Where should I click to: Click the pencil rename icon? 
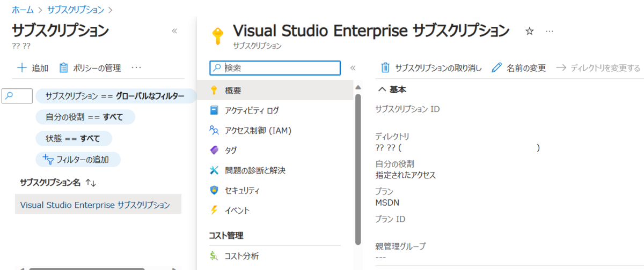pos(496,67)
